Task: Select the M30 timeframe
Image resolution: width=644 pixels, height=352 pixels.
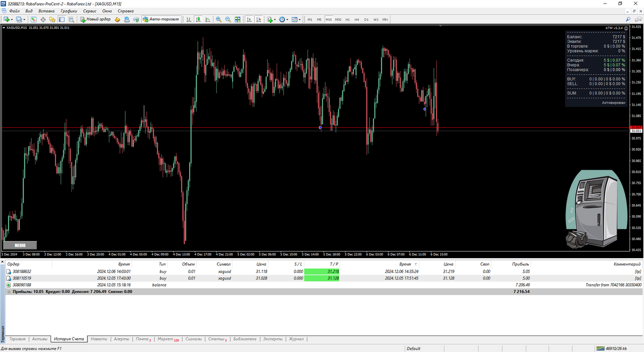Action: 338,19
